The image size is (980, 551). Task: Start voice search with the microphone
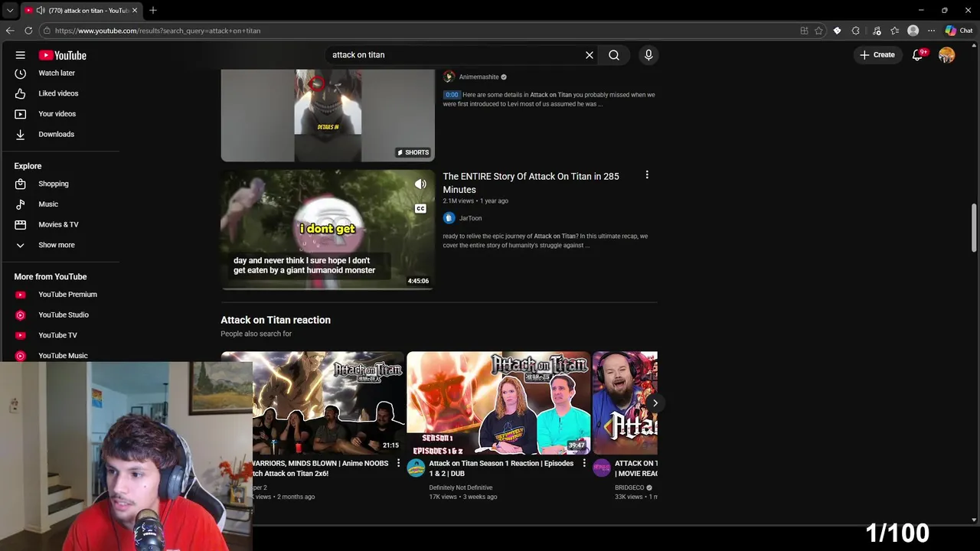648,55
